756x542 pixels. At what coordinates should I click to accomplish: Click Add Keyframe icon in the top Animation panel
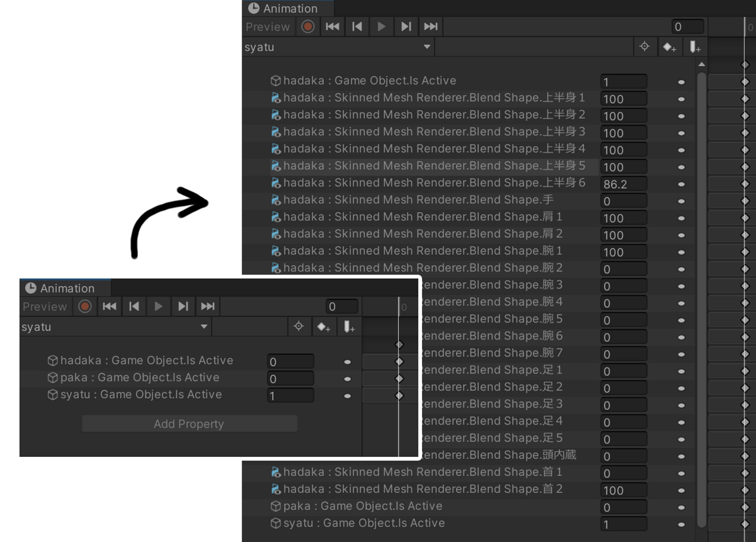pyautogui.click(x=669, y=47)
